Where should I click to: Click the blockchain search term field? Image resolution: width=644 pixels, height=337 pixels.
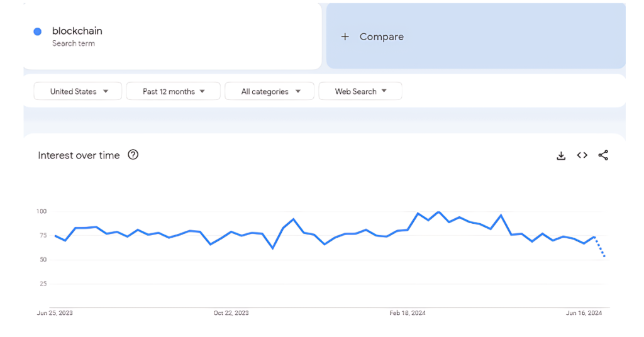tap(77, 31)
